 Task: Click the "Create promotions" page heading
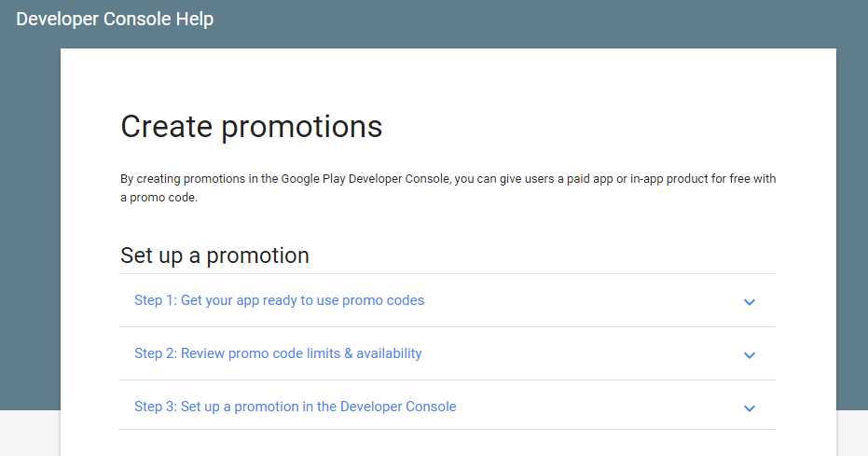click(x=252, y=126)
